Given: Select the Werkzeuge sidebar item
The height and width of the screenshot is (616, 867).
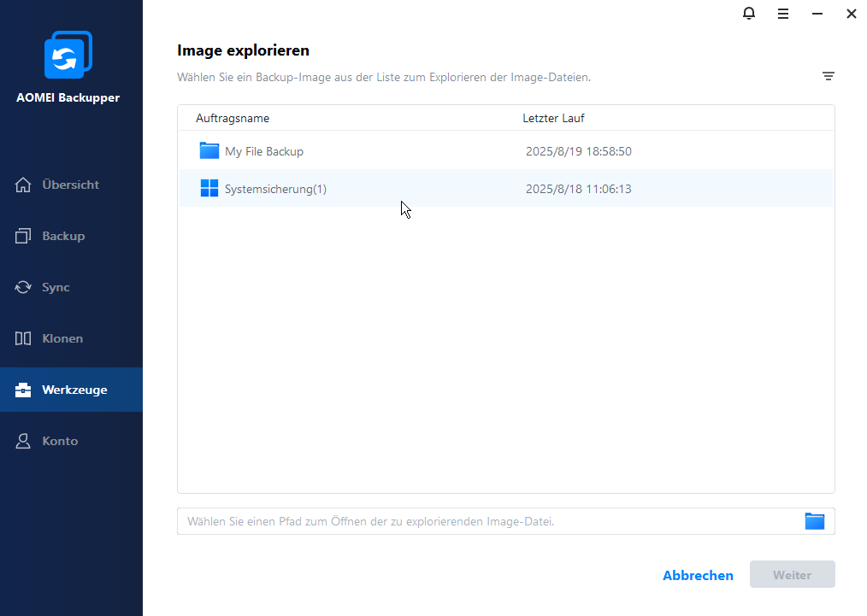Looking at the screenshot, I should (x=74, y=390).
